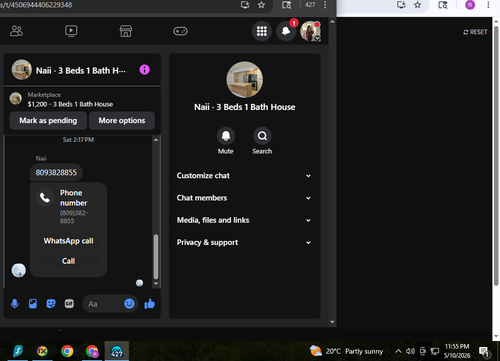This screenshot has height=361, width=500.
Task: Open the volume speaker tray icon
Action: click(410, 351)
